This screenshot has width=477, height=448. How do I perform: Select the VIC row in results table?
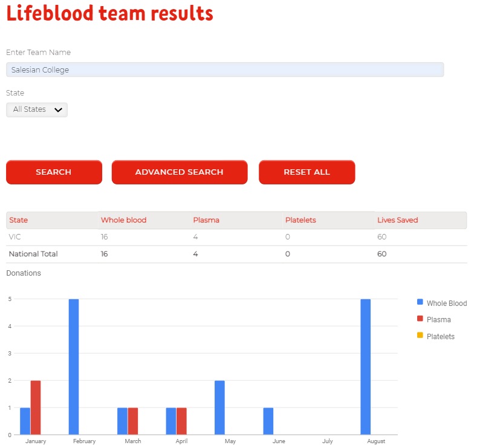pos(236,237)
